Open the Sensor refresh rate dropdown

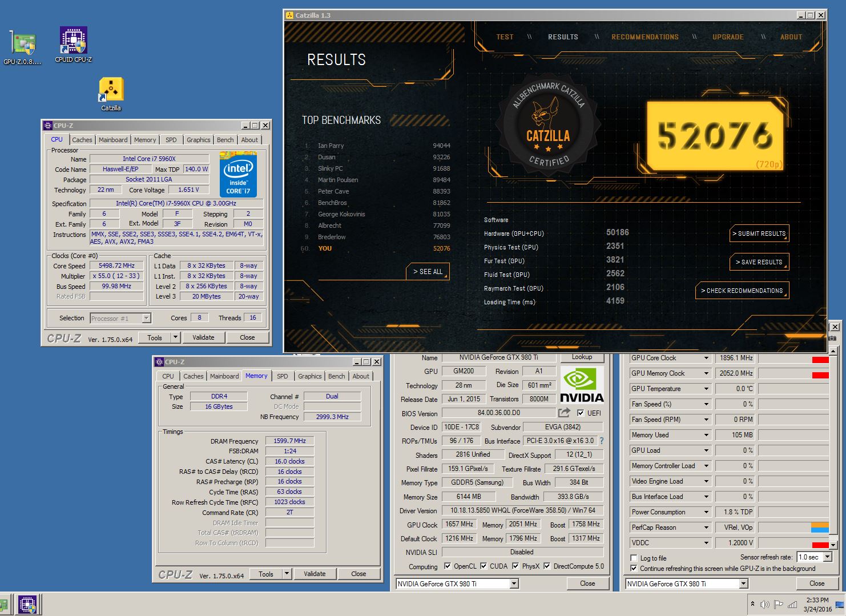[828, 557]
